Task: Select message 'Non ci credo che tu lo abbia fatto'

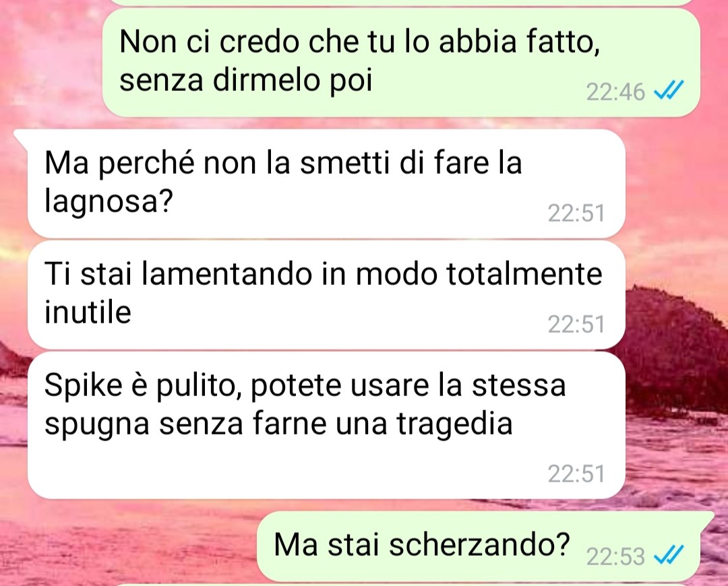Action: (x=400, y=62)
